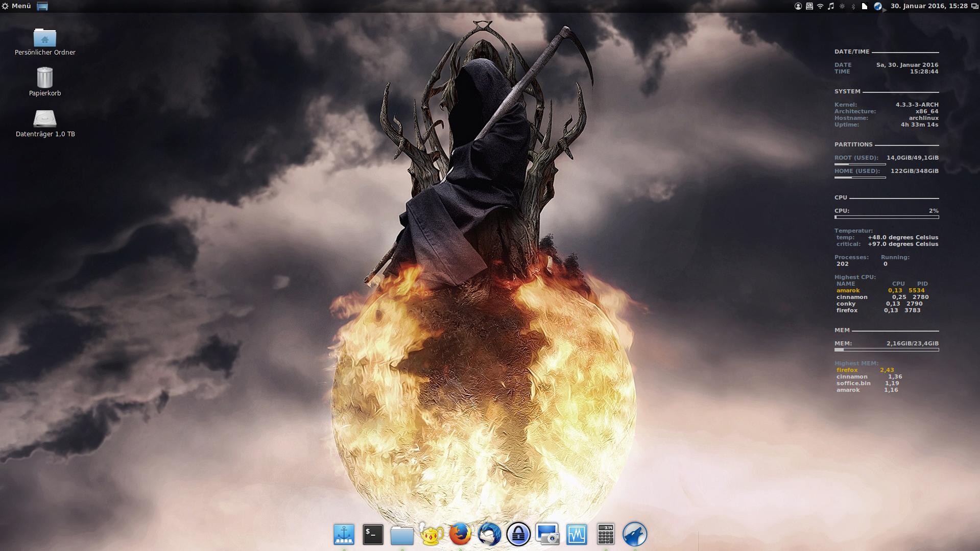This screenshot has width=980, height=551.
Task: Click the uptime value '4h 33m 14s'
Action: (919, 125)
